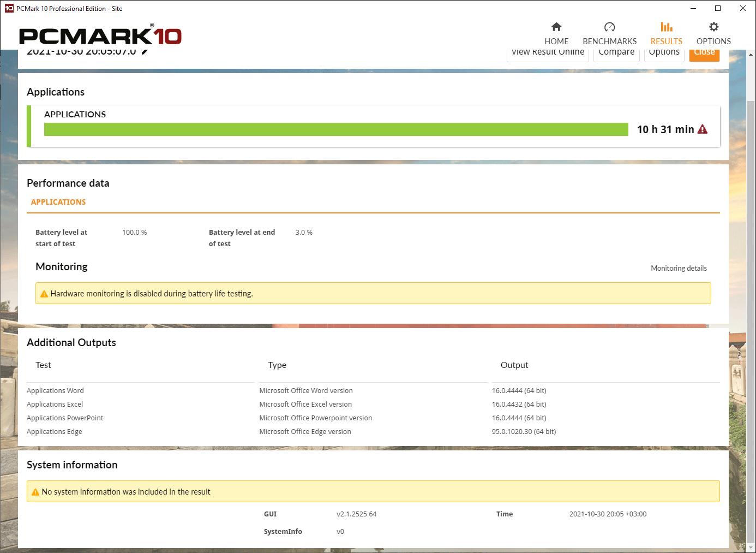Click the green Applications battery life bar
Viewport: 756px width, 553px height.
click(x=336, y=129)
